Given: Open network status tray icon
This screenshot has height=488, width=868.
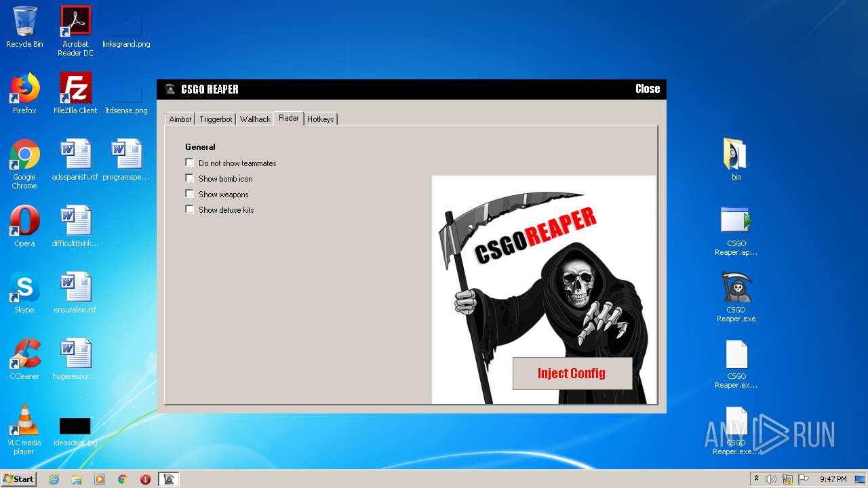Looking at the screenshot, I should [x=787, y=479].
